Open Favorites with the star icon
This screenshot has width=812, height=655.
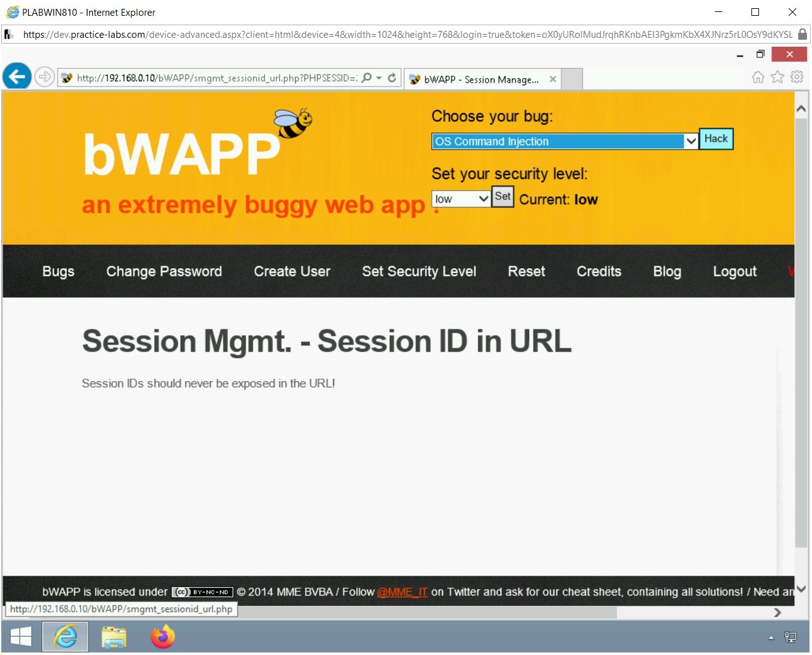[776, 76]
